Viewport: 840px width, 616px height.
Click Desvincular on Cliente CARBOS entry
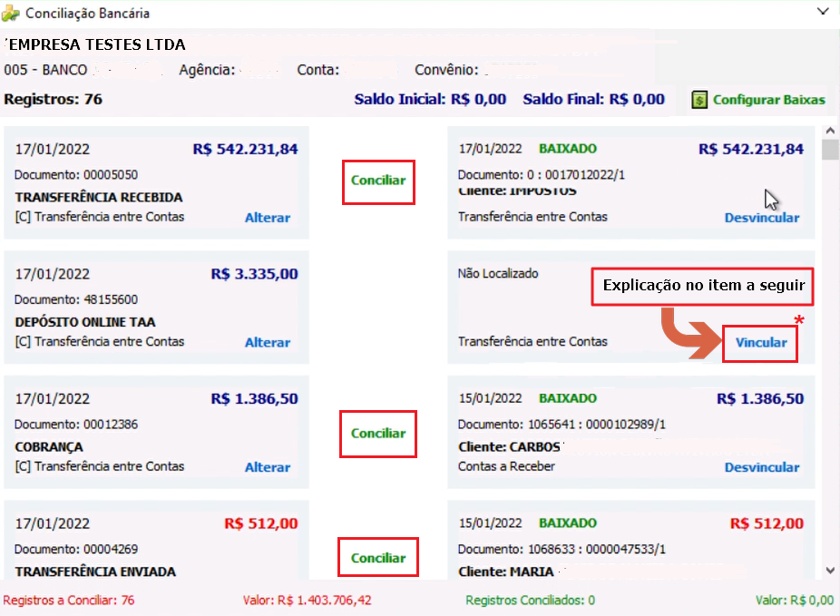(762, 467)
